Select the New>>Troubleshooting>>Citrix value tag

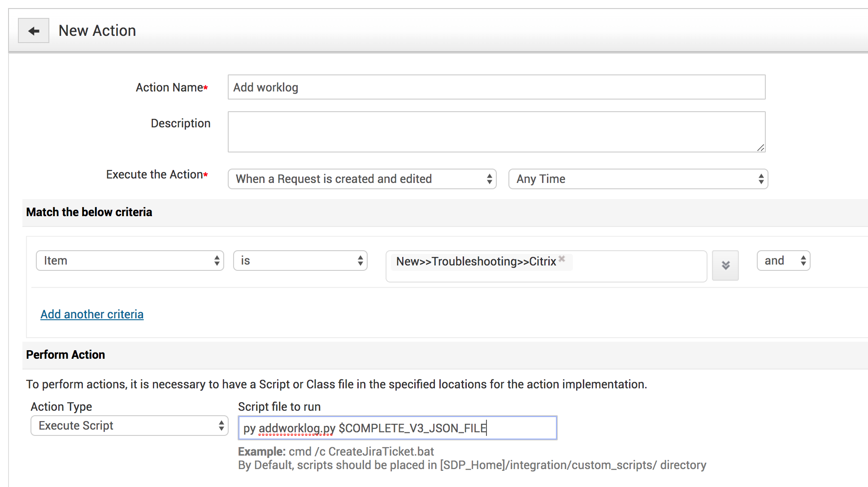click(x=475, y=261)
